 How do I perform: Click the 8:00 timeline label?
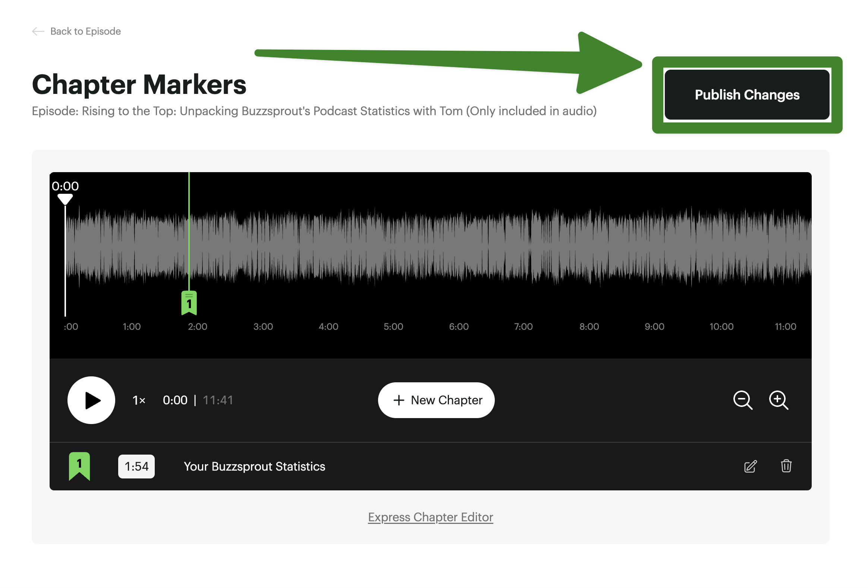coord(589,327)
